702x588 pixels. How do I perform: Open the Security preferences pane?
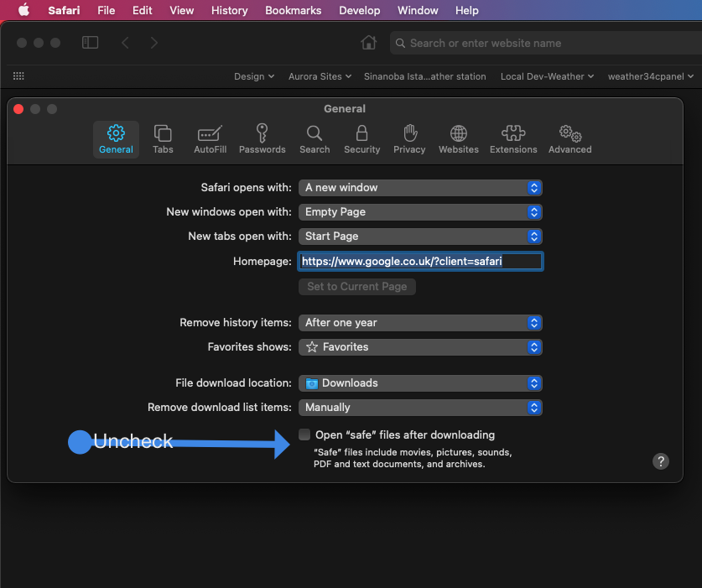coord(361,140)
